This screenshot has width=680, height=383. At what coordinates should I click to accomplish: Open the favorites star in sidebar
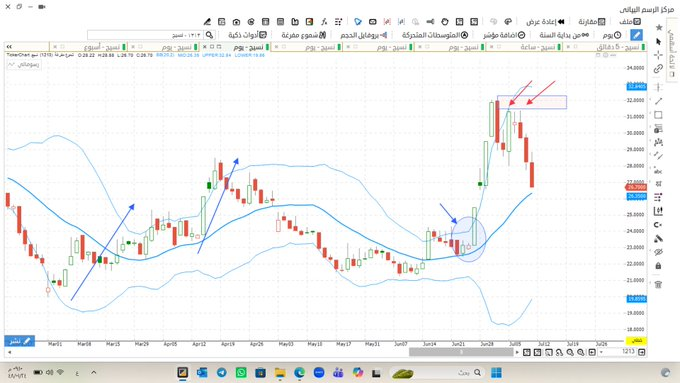[x=659, y=28]
